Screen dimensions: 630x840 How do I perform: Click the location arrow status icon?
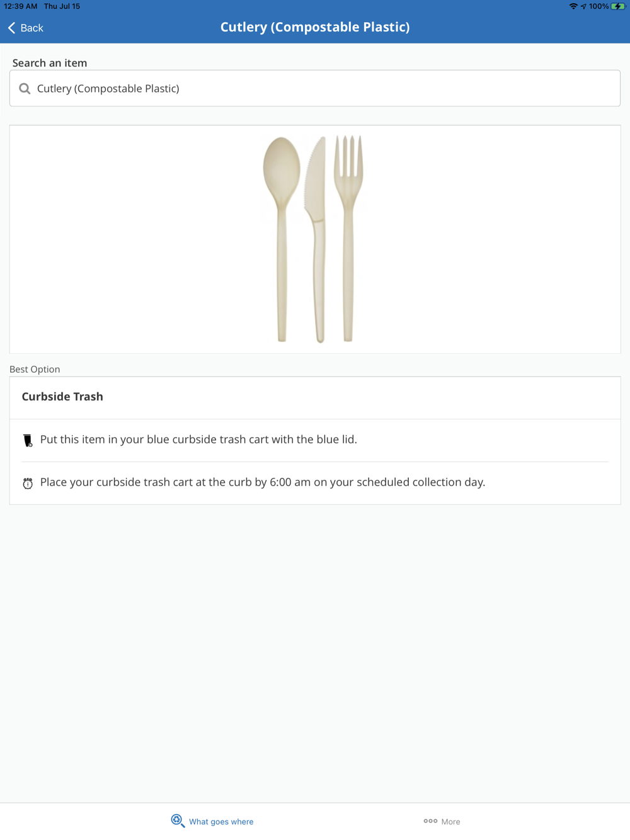[583, 6]
